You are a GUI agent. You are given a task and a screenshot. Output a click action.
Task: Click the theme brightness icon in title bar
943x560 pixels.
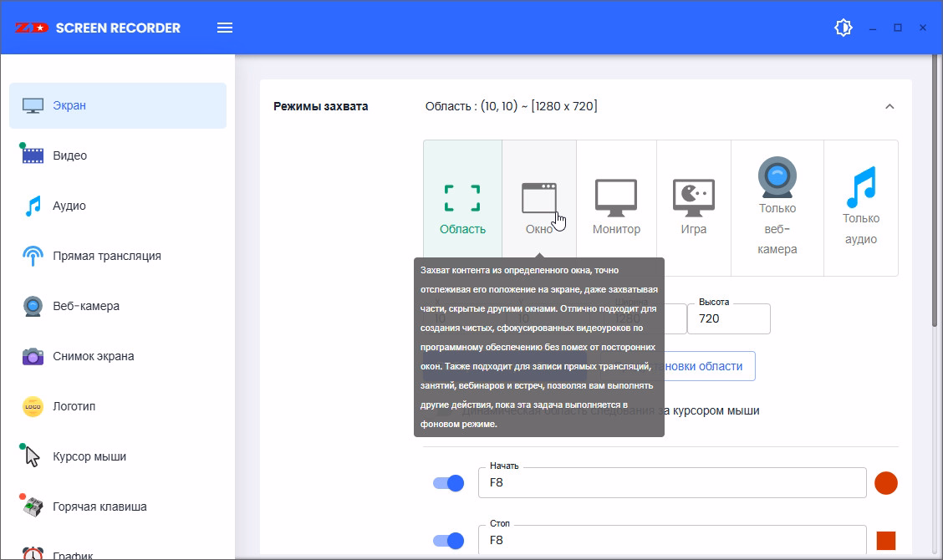(x=844, y=28)
